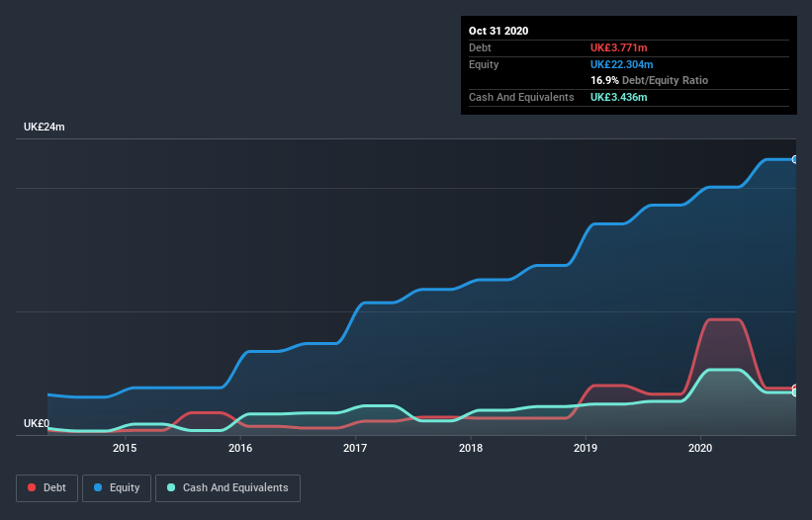This screenshot has width=812, height=520.
Task: Click the 2018 x-axis label
Action: point(471,448)
